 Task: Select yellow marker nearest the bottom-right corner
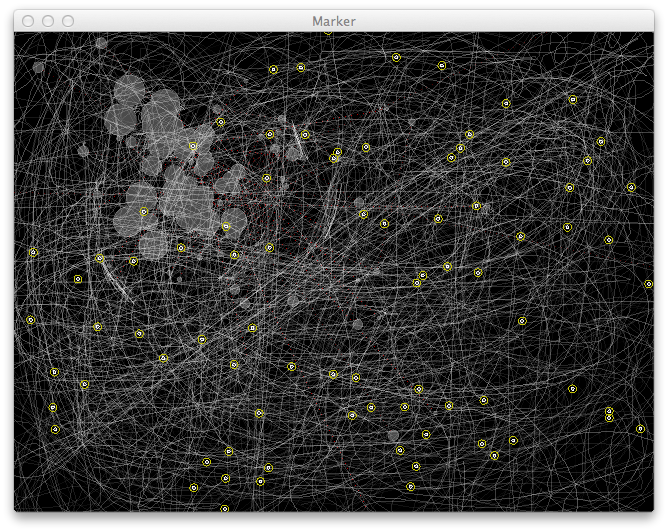click(x=640, y=429)
